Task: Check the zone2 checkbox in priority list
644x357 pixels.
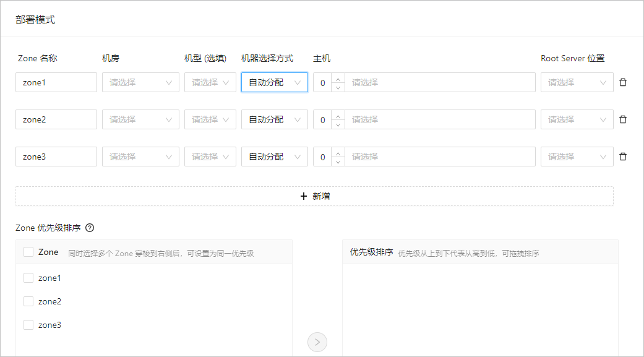Action: tap(28, 301)
